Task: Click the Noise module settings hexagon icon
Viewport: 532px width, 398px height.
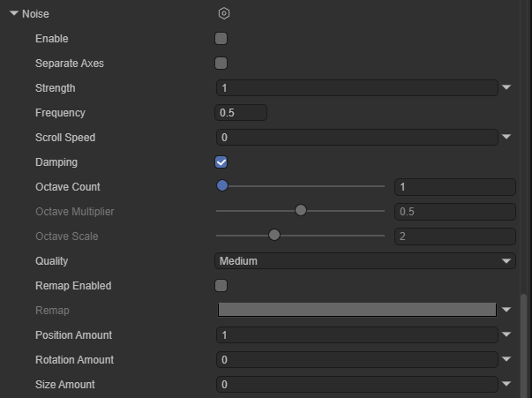Action: coord(224,13)
